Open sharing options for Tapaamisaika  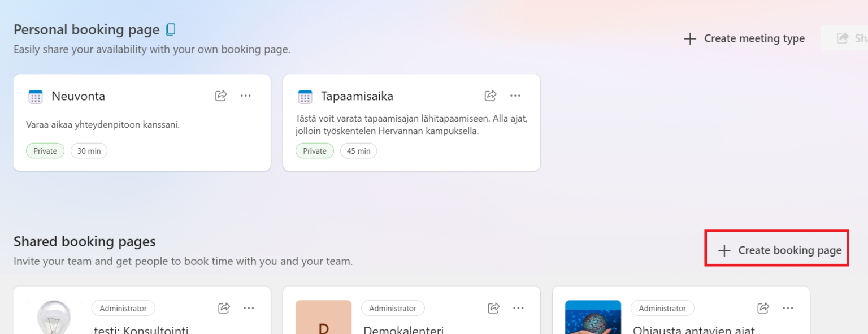click(x=490, y=96)
